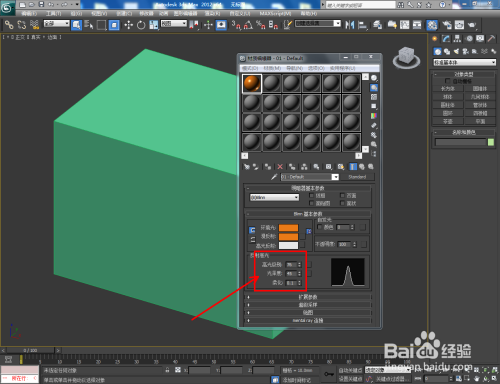Open the Standard Primitives category dropdown
This screenshot has width=500, height=384.
[464, 62]
